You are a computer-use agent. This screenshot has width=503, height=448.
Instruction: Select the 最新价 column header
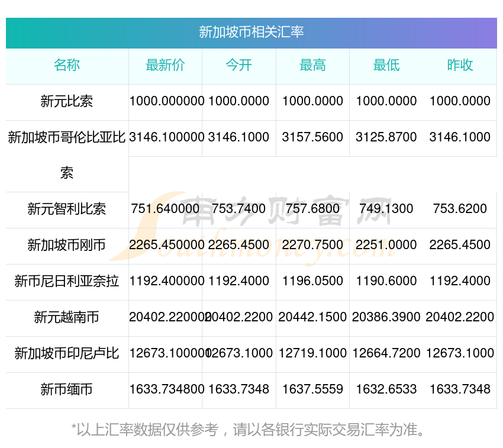click(165, 65)
